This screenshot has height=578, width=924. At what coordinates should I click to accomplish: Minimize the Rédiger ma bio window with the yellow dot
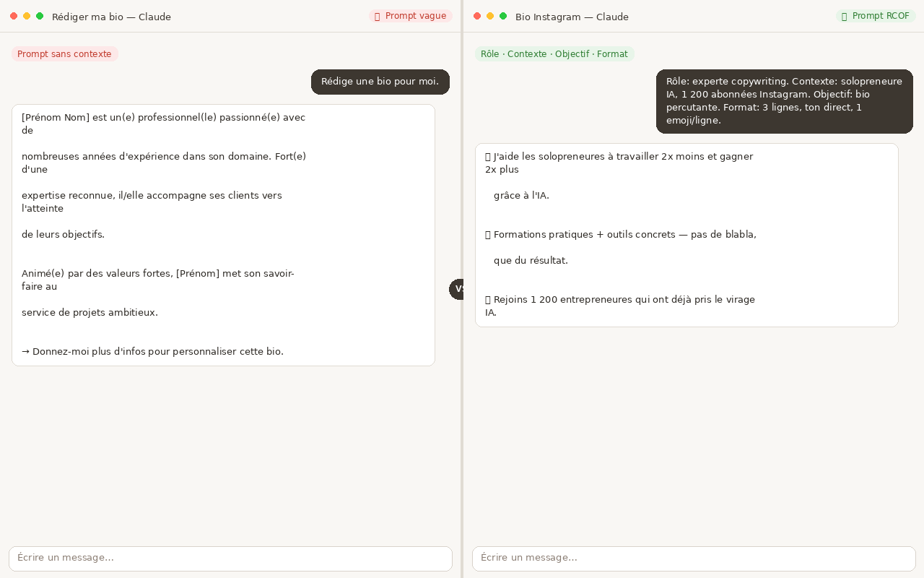tap(27, 16)
